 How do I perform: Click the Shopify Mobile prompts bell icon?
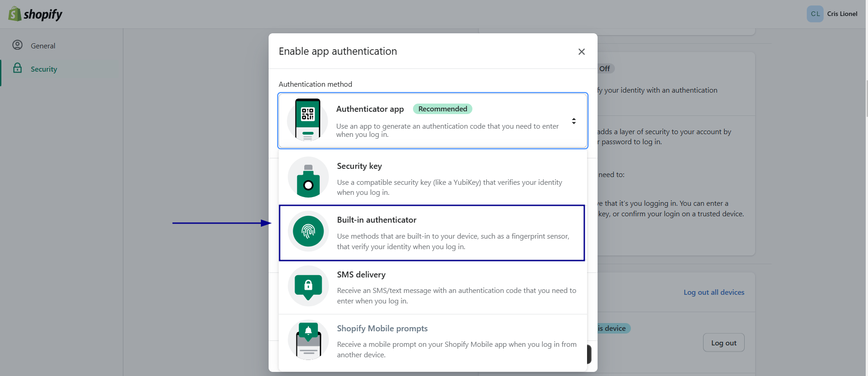click(x=308, y=340)
